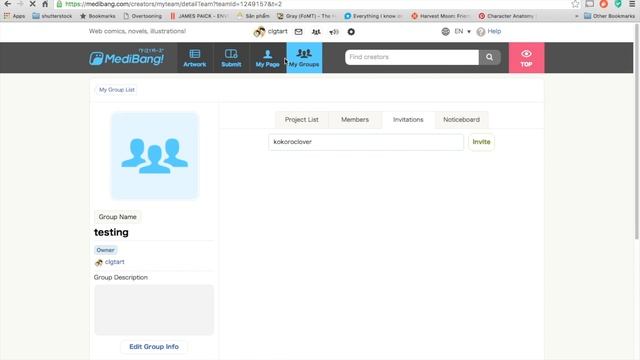The image size is (640, 360).
Task: Switch to the Project List tab
Action: (302, 120)
